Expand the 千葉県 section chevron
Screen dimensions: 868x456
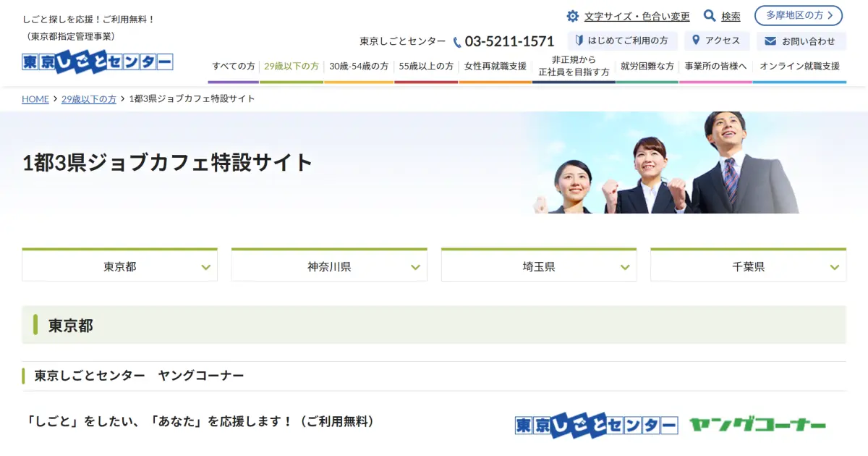[835, 267]
